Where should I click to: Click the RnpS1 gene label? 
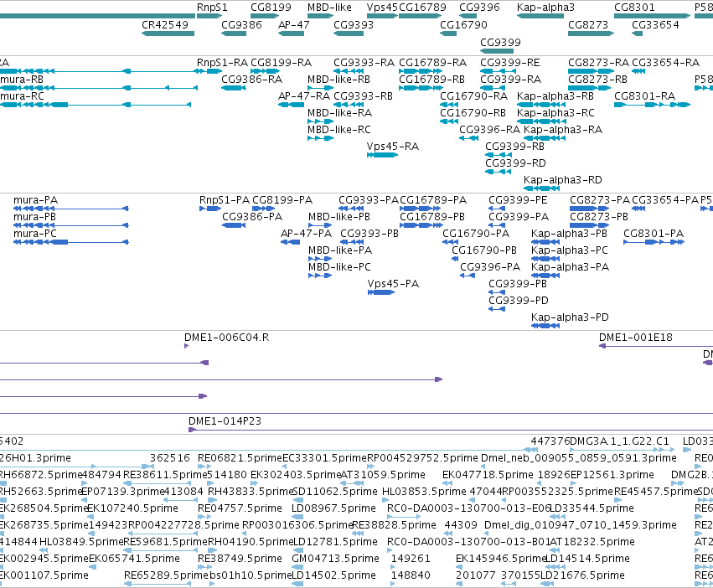212,8
